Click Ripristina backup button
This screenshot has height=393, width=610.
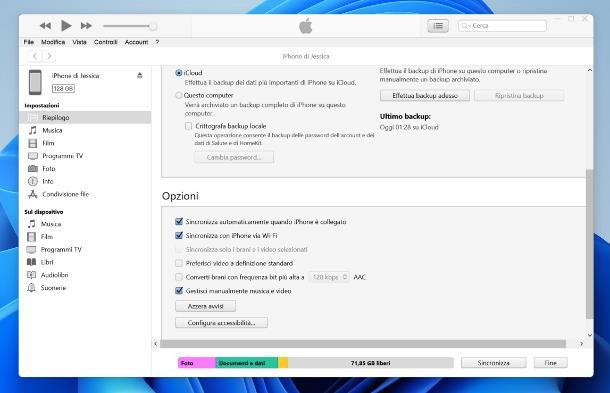(x=519, y=95)
